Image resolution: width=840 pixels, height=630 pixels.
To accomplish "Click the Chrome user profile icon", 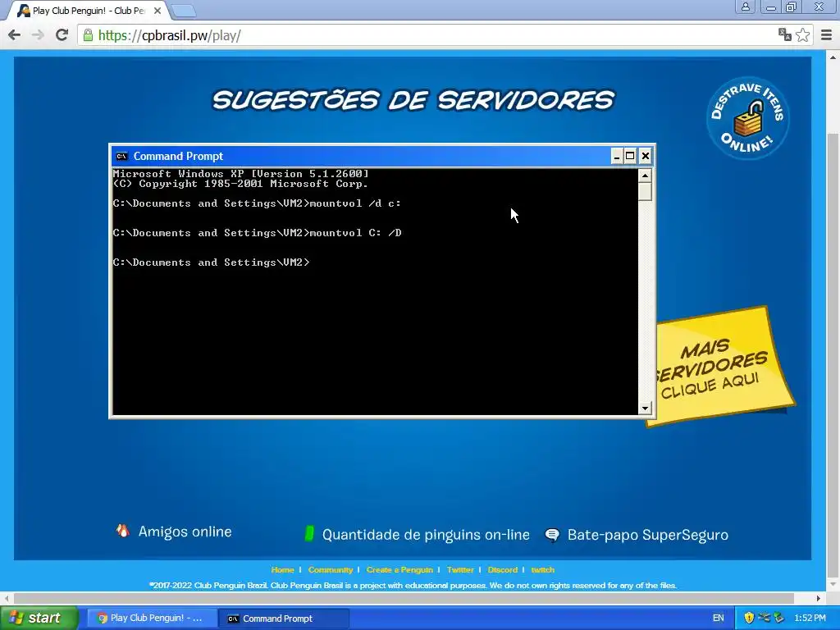I will point(745,7).
